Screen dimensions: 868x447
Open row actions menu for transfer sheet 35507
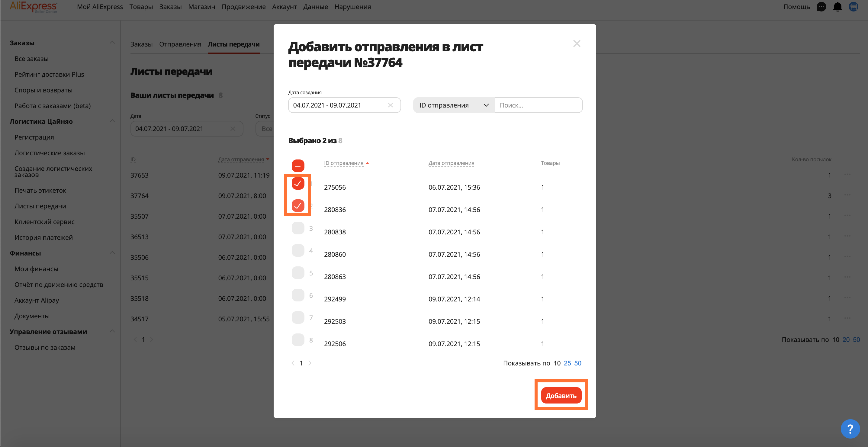tap(847, 216)
